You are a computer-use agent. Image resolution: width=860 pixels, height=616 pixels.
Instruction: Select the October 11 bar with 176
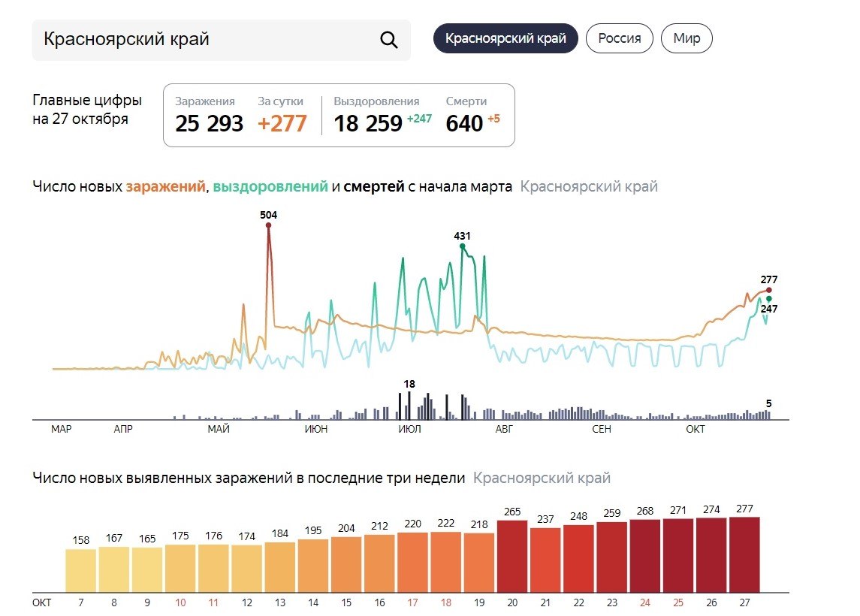[213, 568]
